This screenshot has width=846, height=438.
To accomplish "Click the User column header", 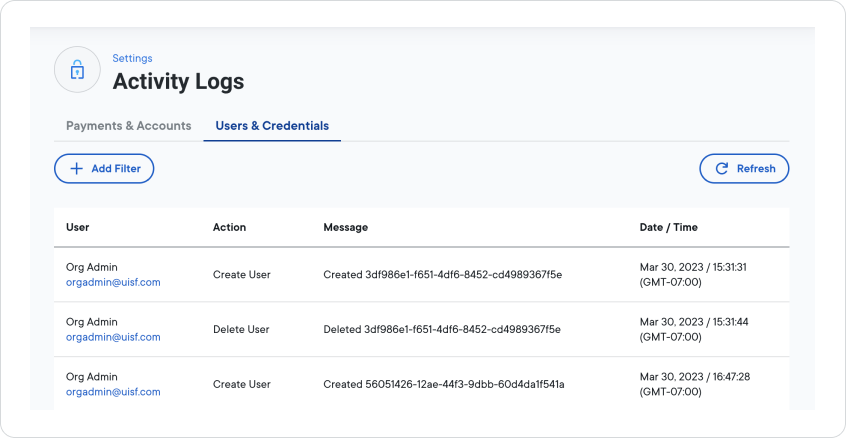I will [78, 227].
